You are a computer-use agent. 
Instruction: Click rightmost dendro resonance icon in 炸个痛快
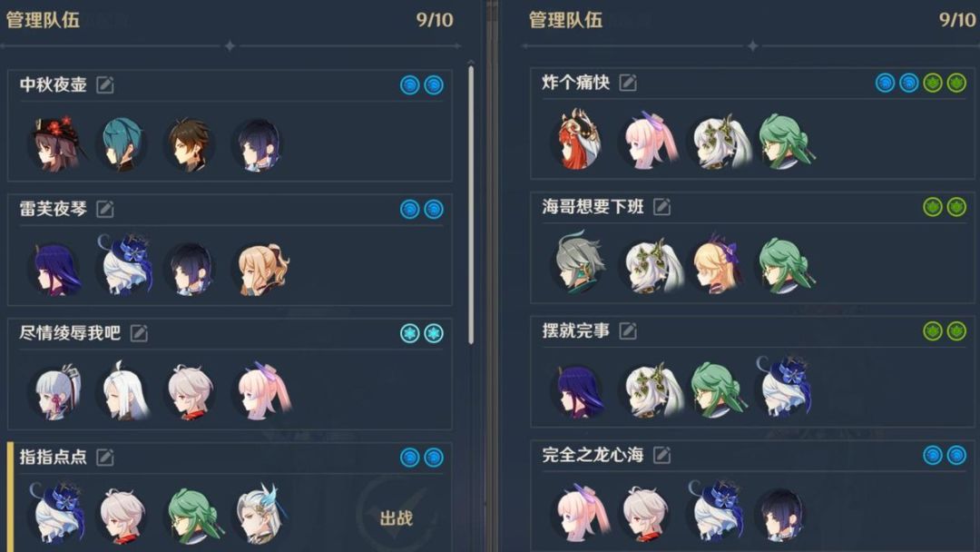point(956,83)
